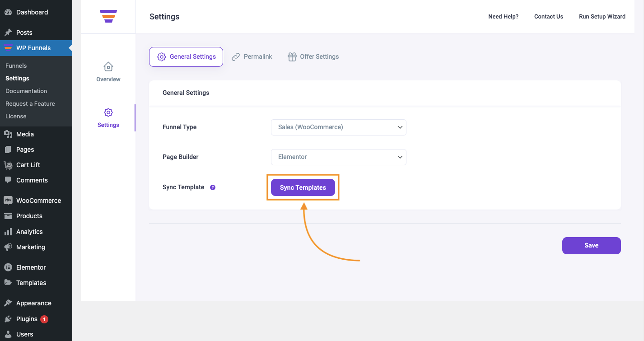Click the General Settings card heading
Image resolution: width=644 pixels, height=341 pixels.
pyautogui.click(x=186, y=93)
